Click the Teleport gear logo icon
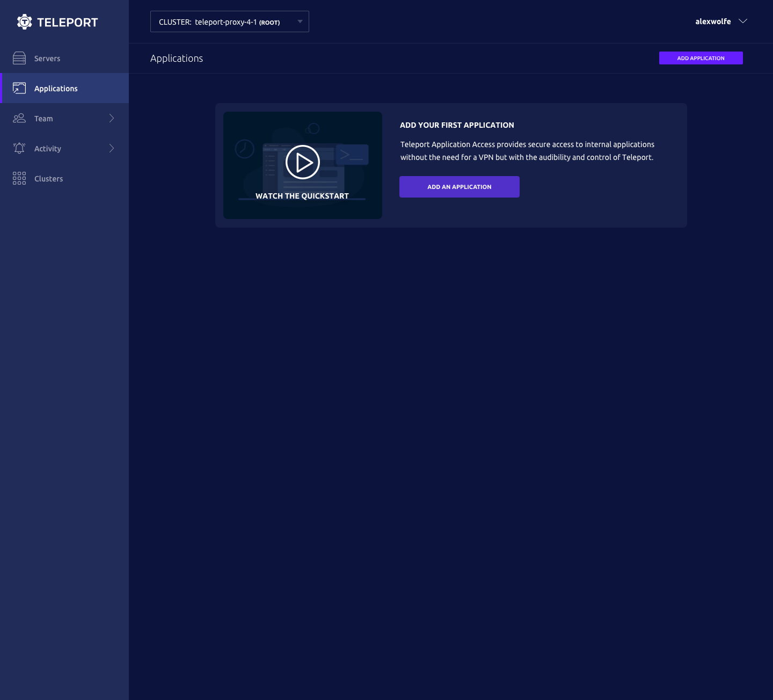This screenshot has height=700, width=773. click(x=25, y=22)
